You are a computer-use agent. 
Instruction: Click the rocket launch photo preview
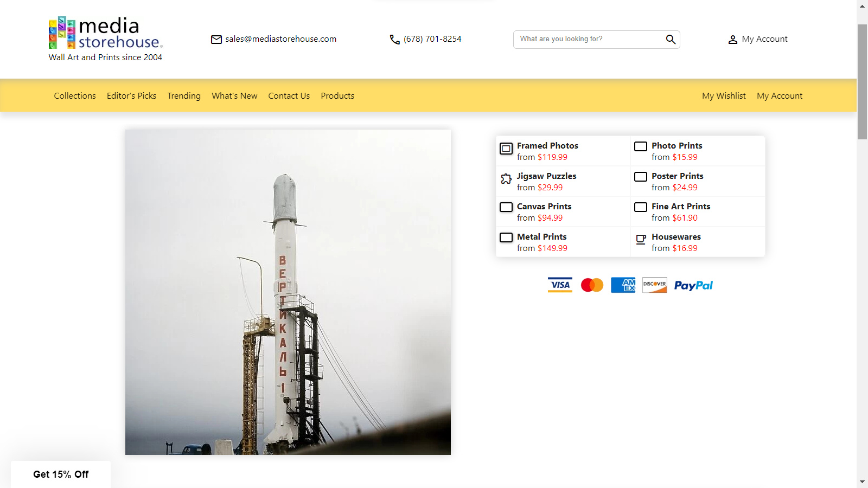(x=288, y=292)
